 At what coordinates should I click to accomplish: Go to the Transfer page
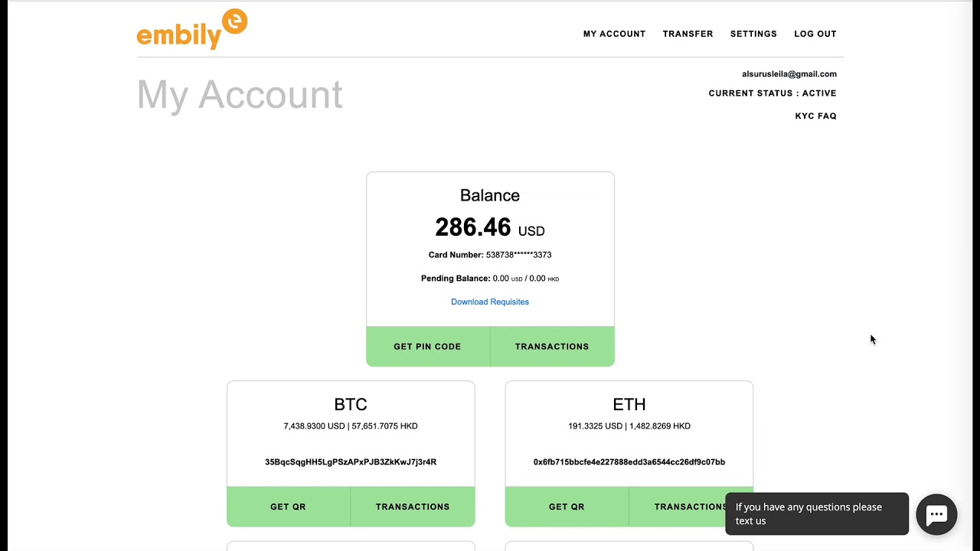pos(688,34)
